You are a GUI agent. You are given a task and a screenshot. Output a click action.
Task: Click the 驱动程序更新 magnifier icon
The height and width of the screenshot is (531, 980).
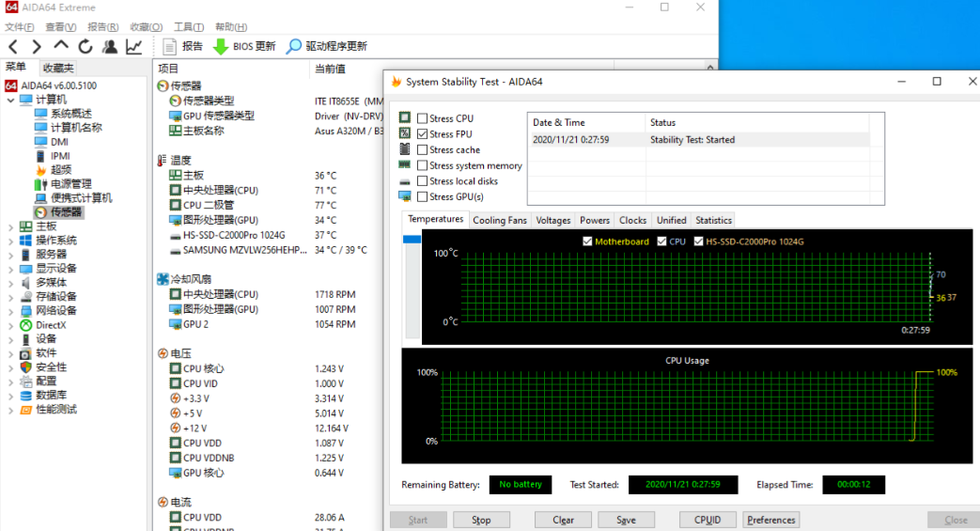coord(293,46)
